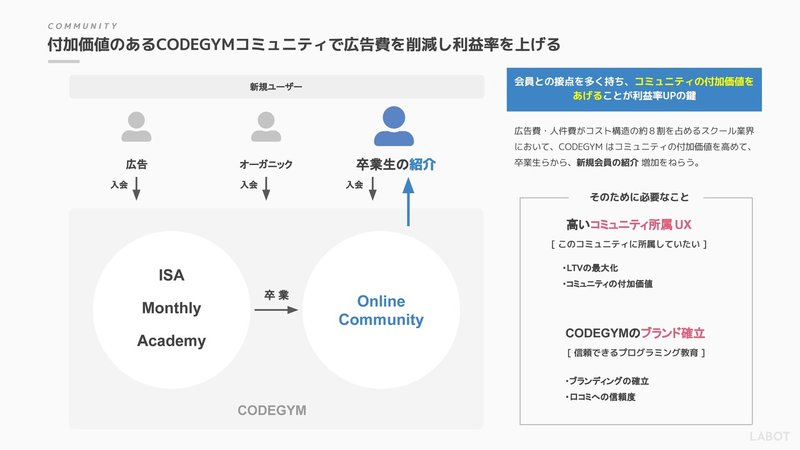Viewport: 800px width, 450px height.
Task: Click the そのために必要なこと heading
Action: (x=639, y=197)
